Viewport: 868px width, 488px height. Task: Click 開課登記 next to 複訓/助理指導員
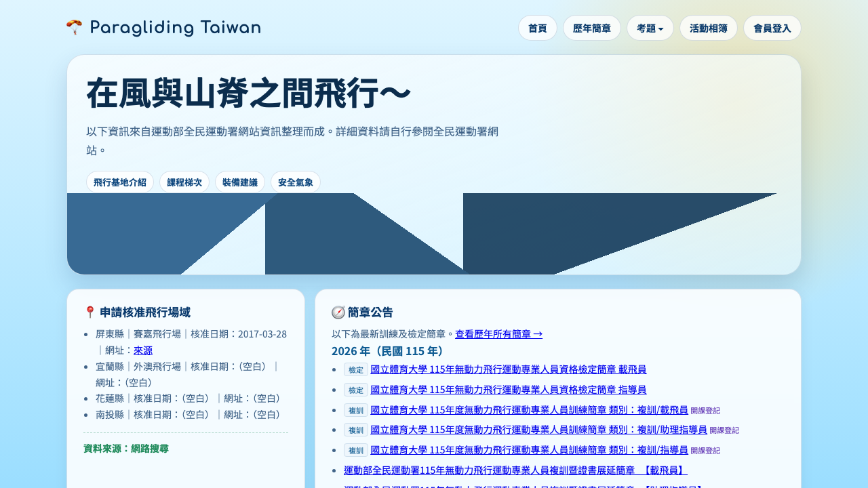pos(724,430)
